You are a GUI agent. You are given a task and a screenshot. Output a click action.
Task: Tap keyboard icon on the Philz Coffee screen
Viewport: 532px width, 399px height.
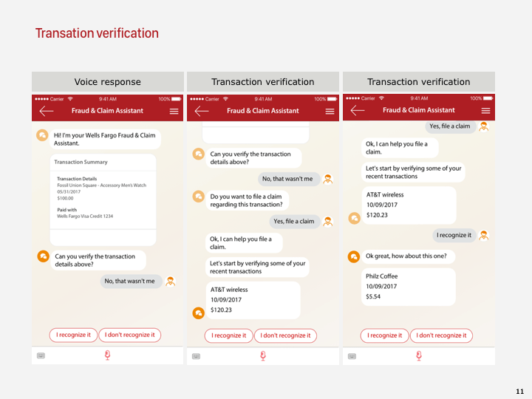352,355
